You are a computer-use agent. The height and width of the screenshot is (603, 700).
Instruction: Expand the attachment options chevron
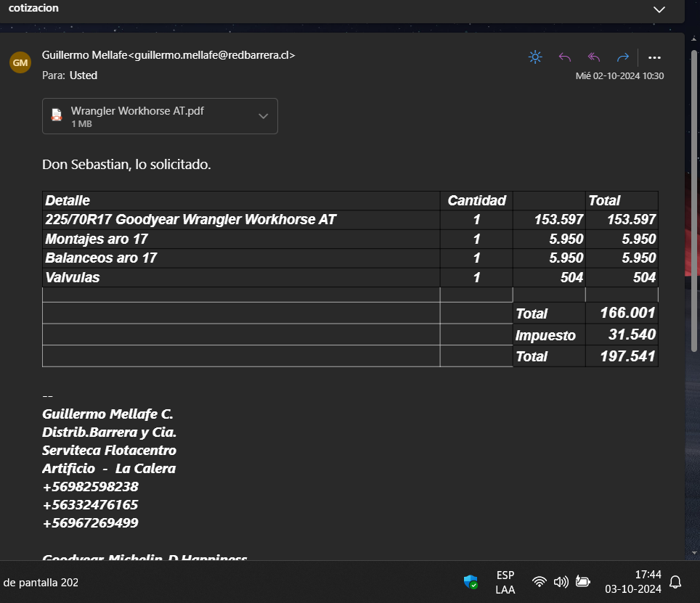point(264,116)
